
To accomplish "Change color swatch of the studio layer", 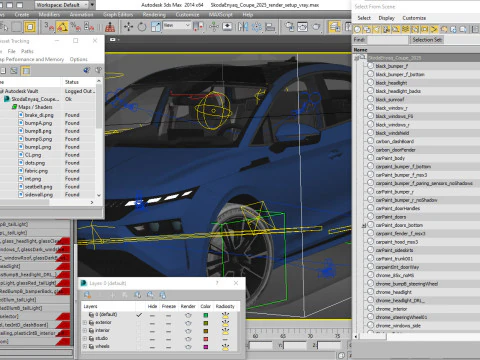I will 206,339.
